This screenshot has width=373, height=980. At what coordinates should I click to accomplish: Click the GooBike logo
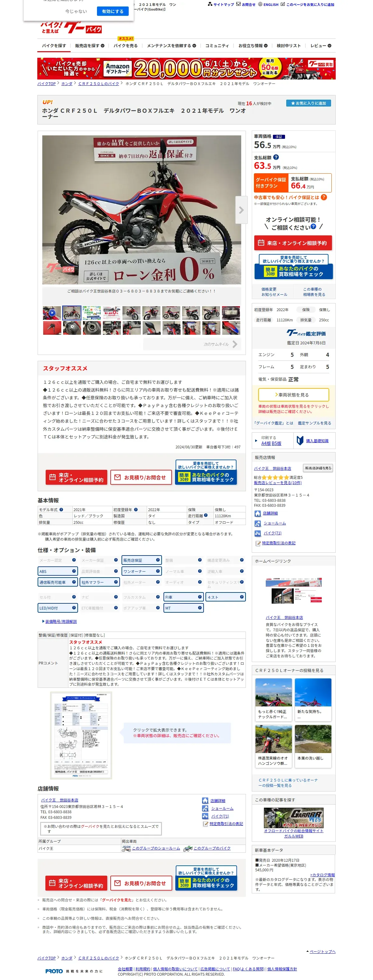71,28
